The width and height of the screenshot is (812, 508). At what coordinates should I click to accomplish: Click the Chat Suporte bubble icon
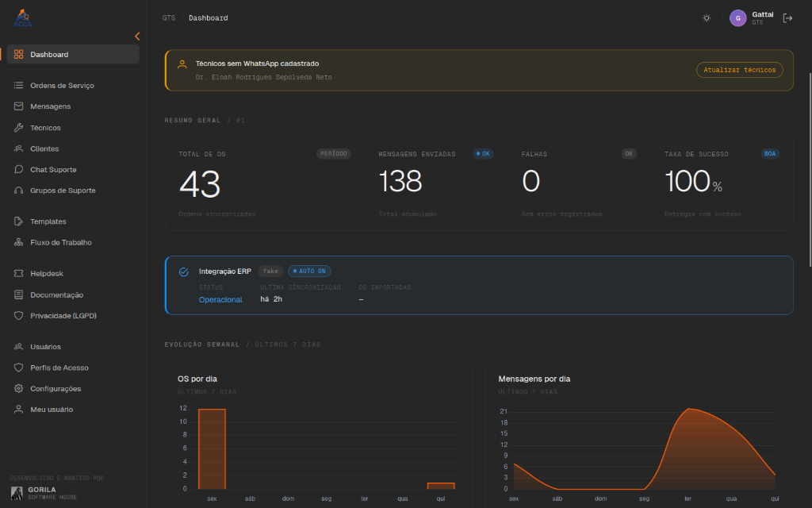pos(19,170)
